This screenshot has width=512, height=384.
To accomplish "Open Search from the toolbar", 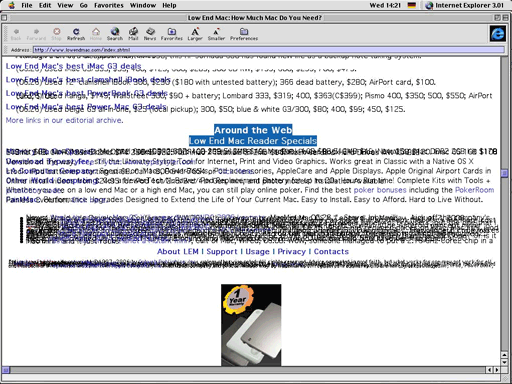I will (x=115, y=34).
